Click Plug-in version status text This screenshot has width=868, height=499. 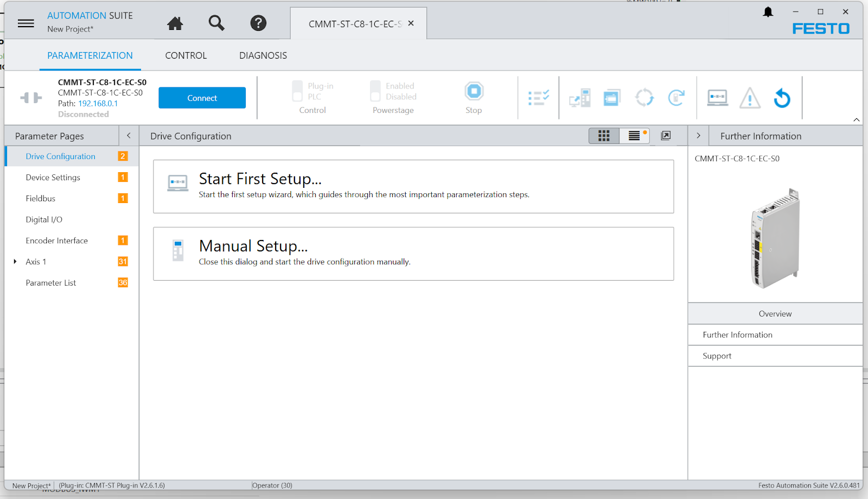(112, 485)
